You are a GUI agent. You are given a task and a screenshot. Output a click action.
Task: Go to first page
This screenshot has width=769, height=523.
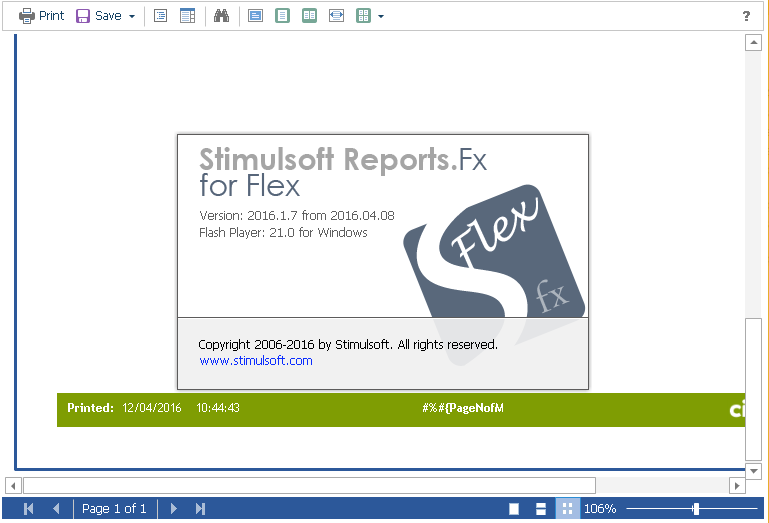(29, 509)
